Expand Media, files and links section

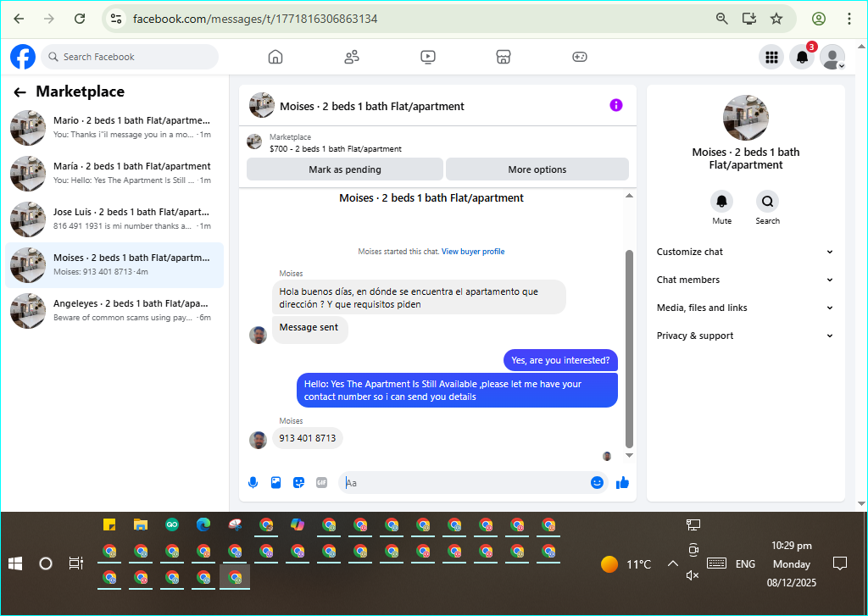point(745,308)
